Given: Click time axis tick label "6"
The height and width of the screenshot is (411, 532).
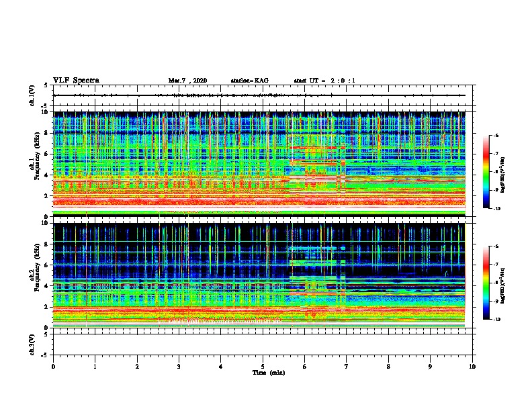Looking at the screenshot, I should tap(305, 367).
